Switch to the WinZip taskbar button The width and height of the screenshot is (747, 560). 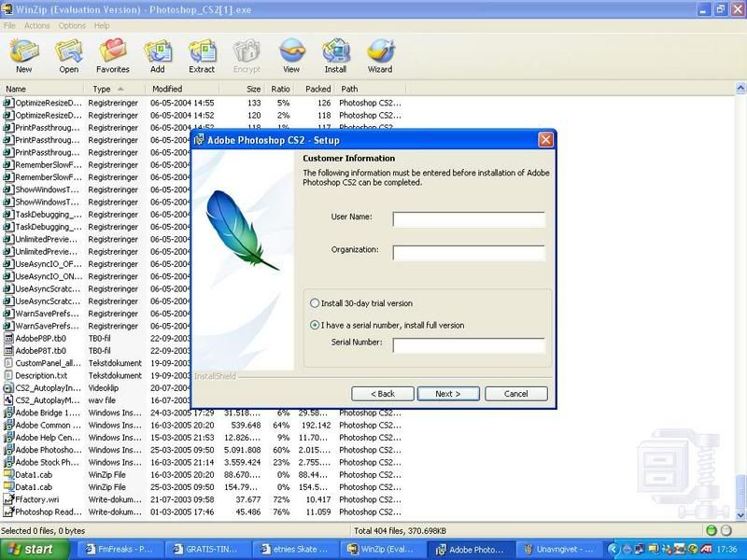click(x=384, y=550)
